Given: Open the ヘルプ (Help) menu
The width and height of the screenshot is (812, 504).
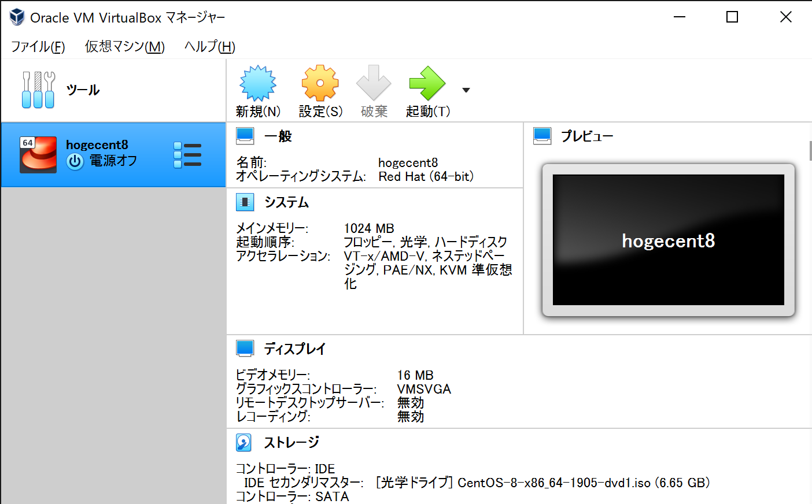Looking at the screenshot, I should [x=208, y=46].
